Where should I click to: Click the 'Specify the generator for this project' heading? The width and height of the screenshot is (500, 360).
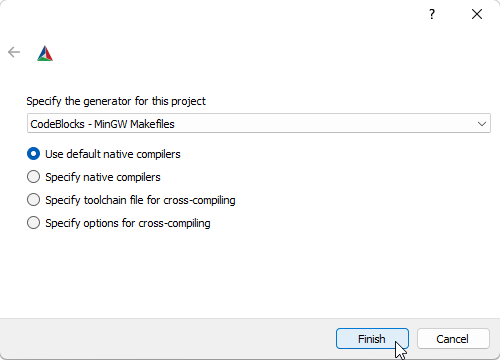[x=116, y=101]
